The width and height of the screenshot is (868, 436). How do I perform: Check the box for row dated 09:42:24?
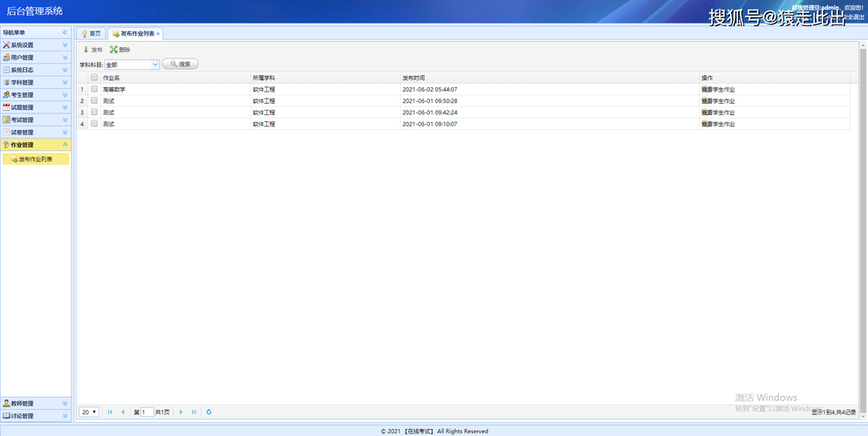[x=94, y=112]
